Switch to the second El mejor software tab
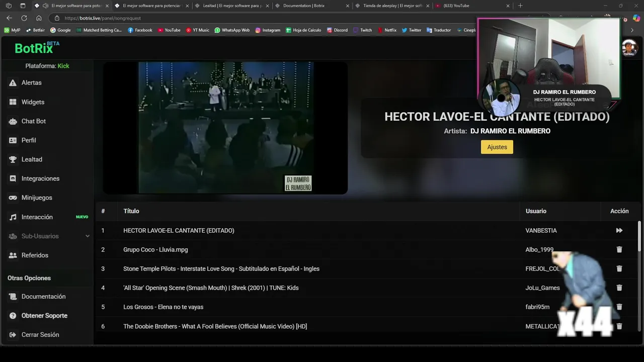Image resolution: width=644 pixels, height=362 pixels. [151, 6]
